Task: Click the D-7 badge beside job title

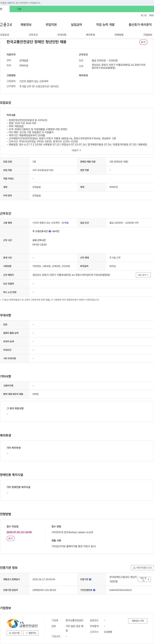Action: click(x=143, y=42)
